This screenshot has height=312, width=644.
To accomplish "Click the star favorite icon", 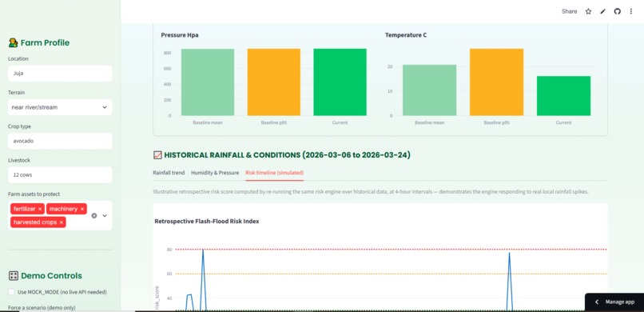I will [588, 11].
